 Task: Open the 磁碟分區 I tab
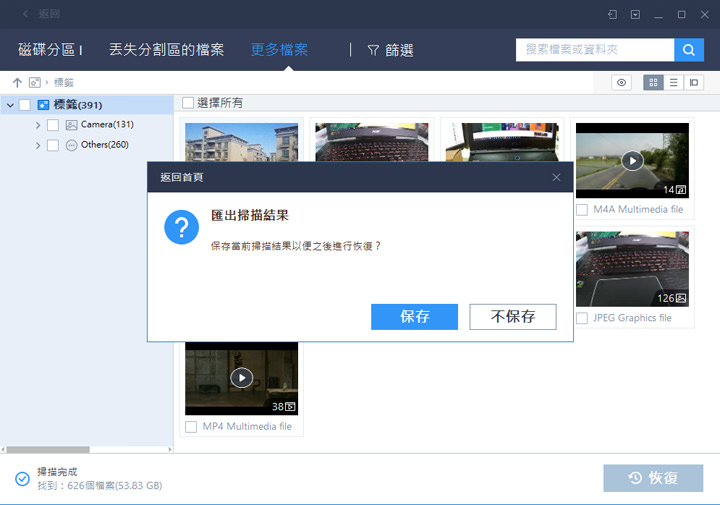pos(50,50)
